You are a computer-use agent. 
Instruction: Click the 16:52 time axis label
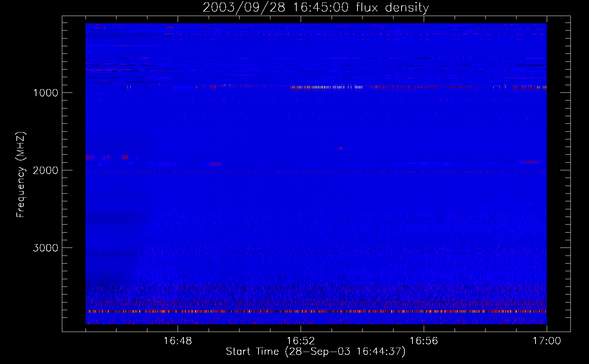pyautogui.click(x=301, y=341)
